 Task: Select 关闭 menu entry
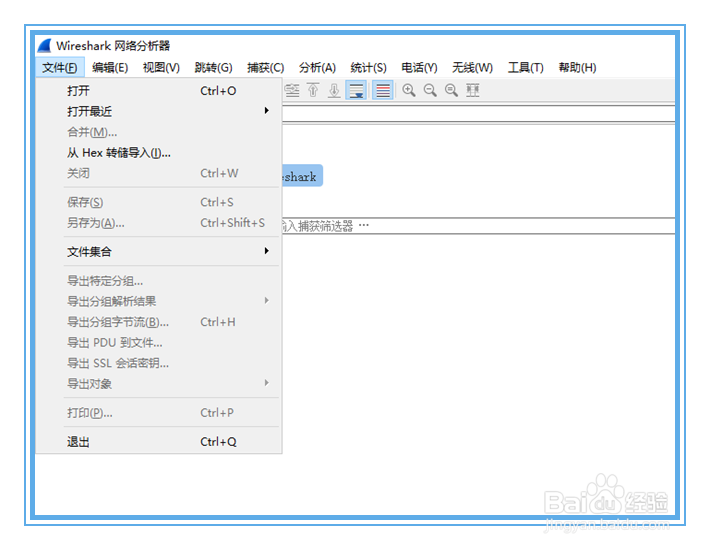point(159,173)
